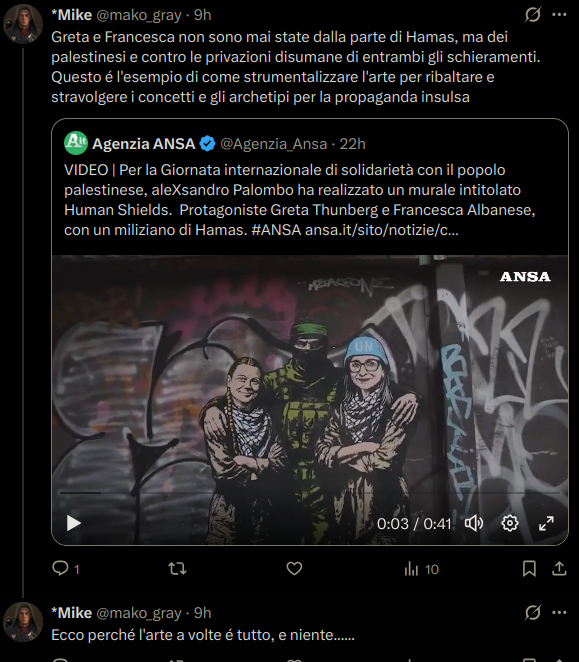This screenshot has width=579, height=662.
Task: Open @mako_gray handle on first post
Action: tap(139, 16)
